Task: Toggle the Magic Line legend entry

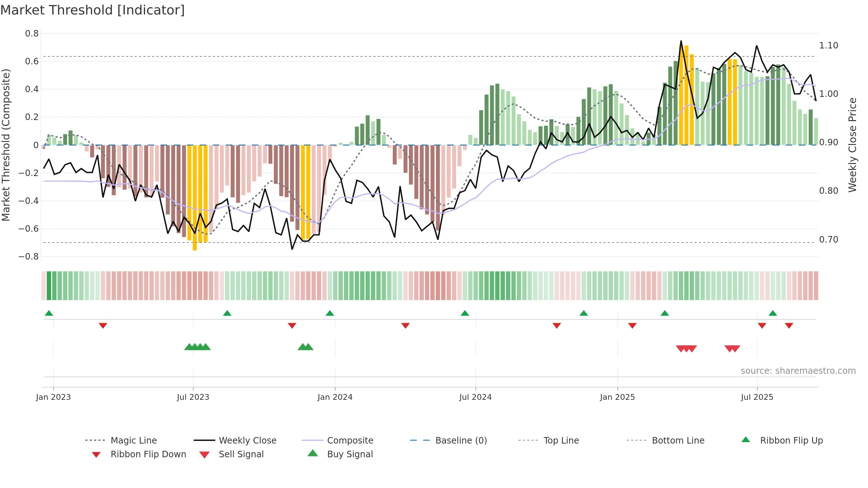Action: point(121,440)
